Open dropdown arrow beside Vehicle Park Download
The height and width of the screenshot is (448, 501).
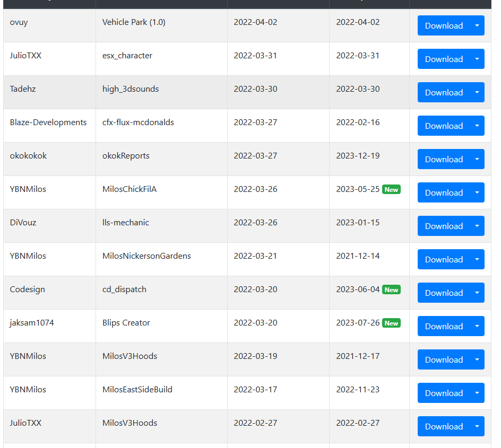477,25
